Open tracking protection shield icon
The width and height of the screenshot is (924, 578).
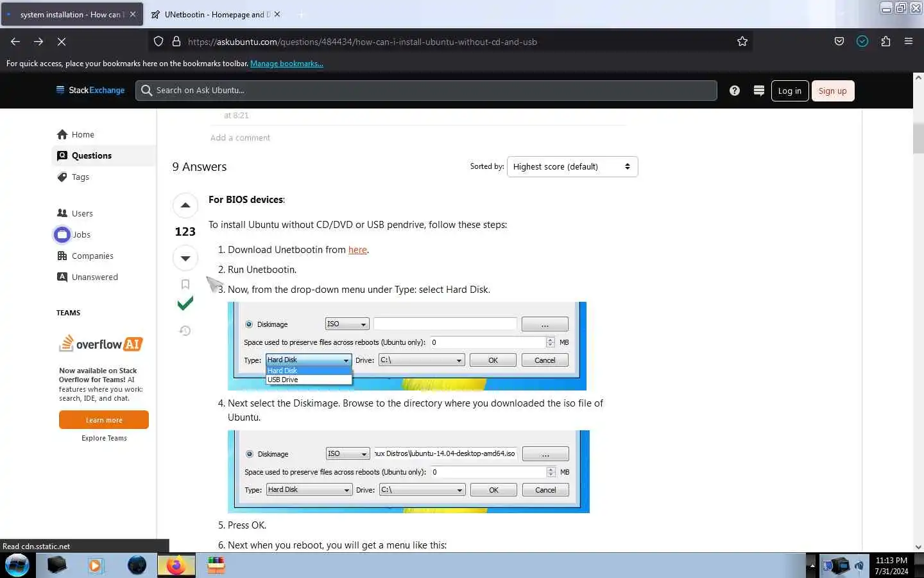tap(158, 41)
